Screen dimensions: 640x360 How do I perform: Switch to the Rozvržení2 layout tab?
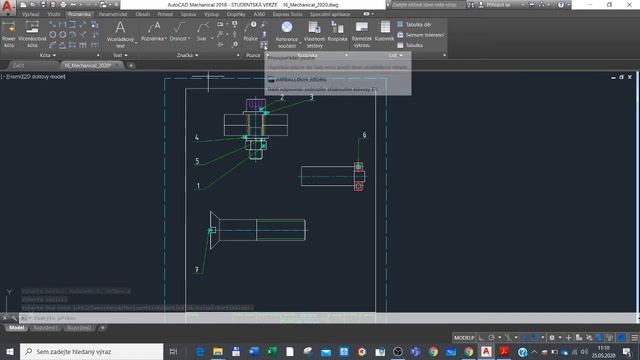[79, 328]
